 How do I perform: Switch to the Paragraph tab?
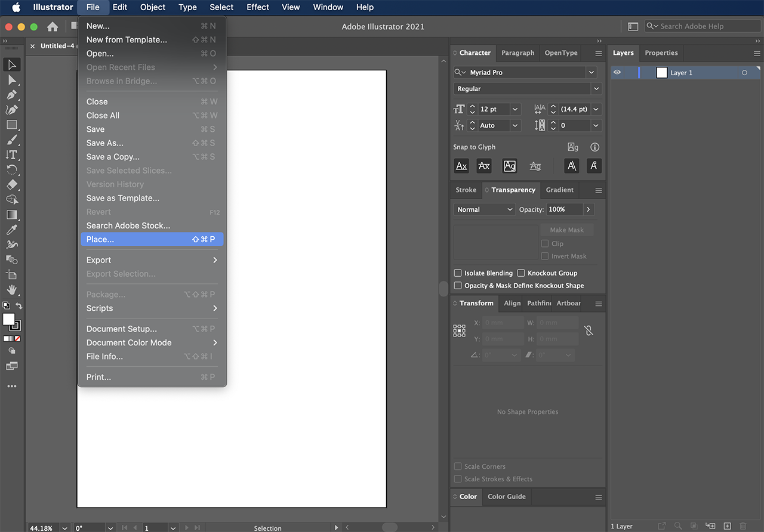(517, 53)
